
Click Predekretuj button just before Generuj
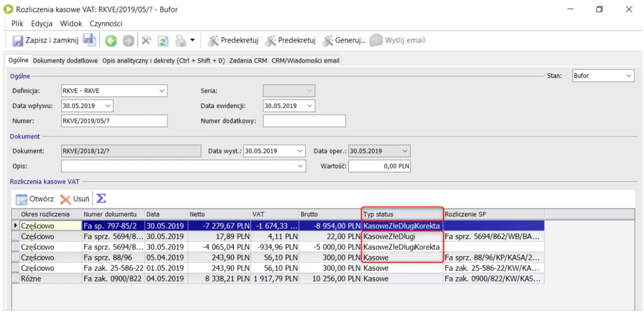tap(290, 40)
